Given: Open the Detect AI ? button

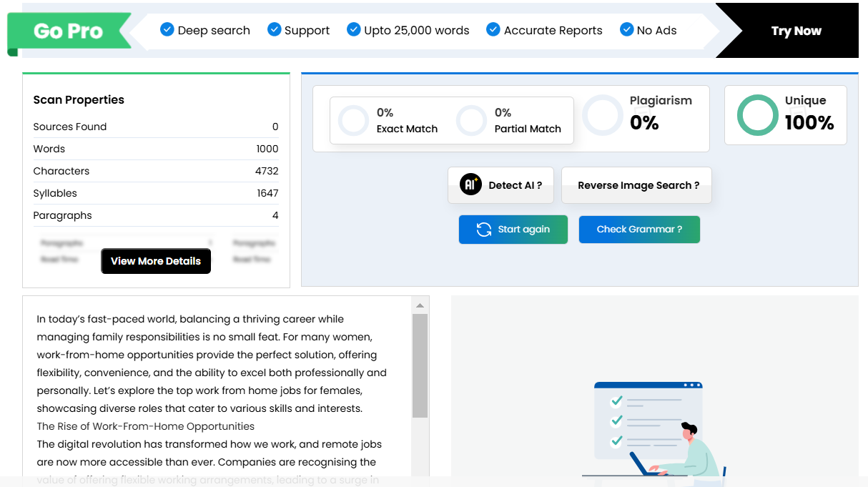Looking at the screenshot, I should pos(501,185).
